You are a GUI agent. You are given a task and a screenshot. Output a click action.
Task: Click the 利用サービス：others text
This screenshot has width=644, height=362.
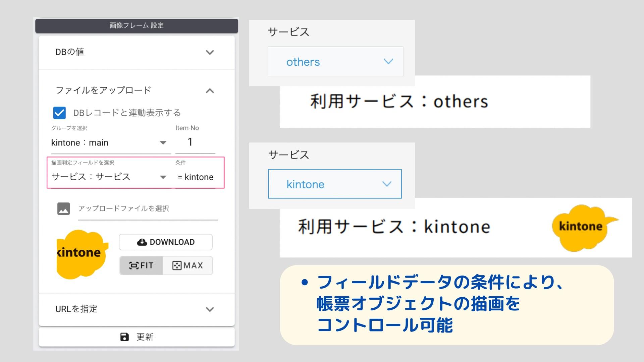399,101
